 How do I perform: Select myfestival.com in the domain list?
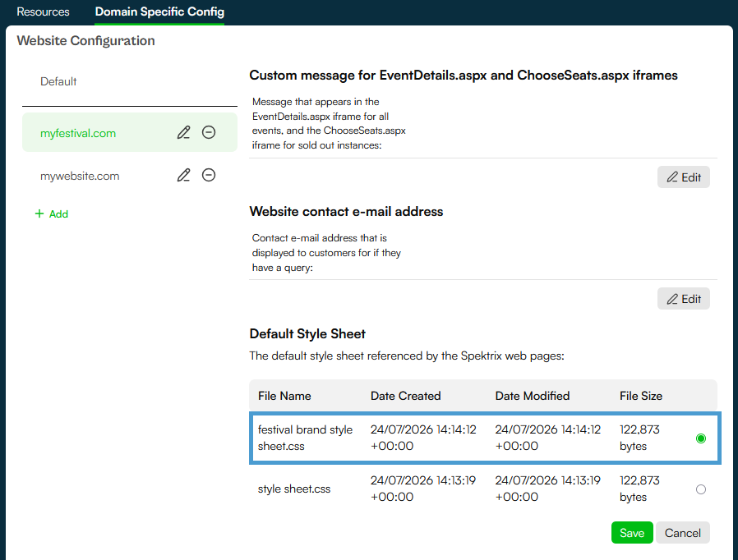pos(77,133)
